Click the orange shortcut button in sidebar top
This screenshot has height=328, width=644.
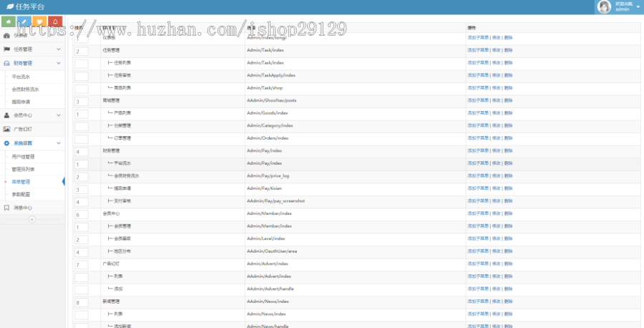40,21
